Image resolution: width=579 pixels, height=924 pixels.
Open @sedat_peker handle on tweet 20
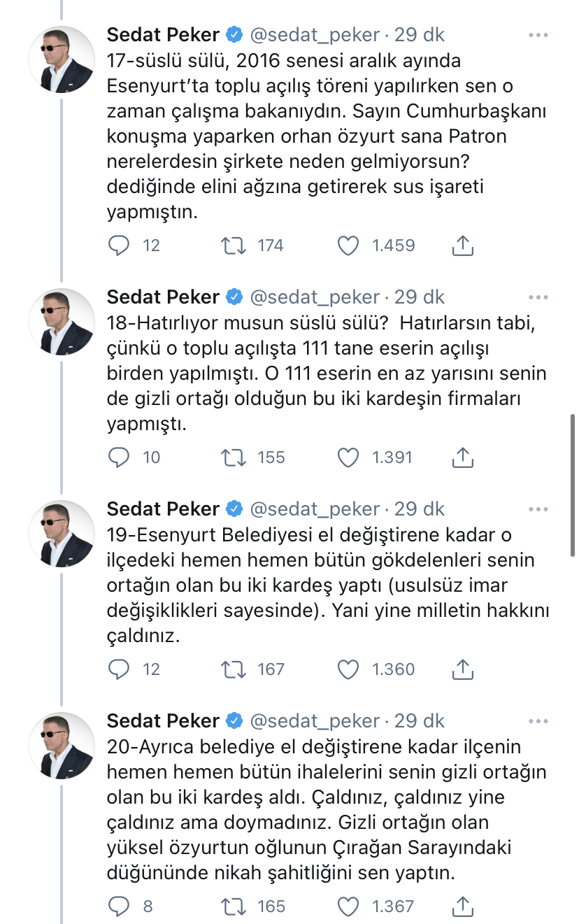pos(315,720)
